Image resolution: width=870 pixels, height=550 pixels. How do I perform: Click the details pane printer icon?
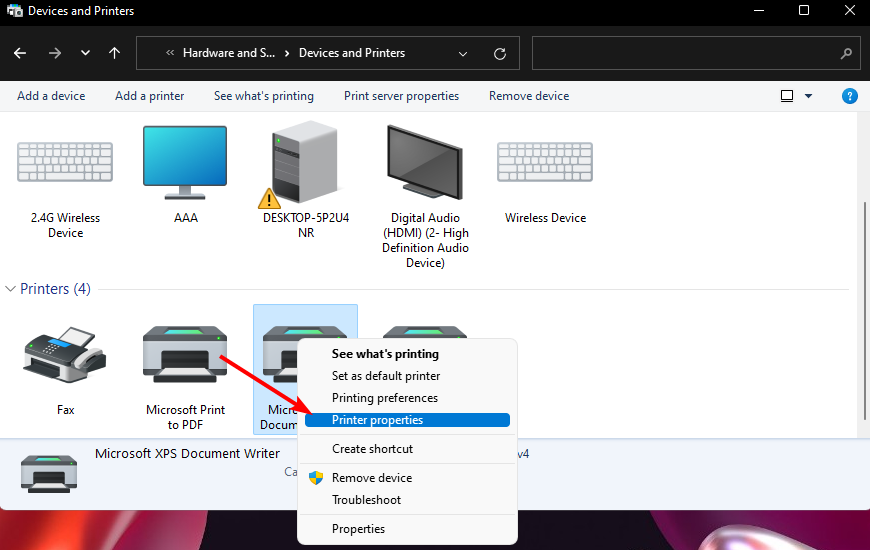point(49,473)
